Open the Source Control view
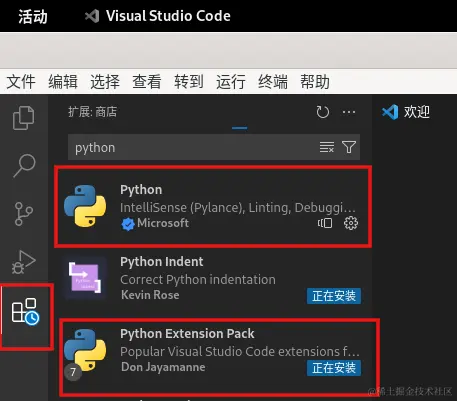This screenshot has width=457, height=401. (x=24, y=214)
